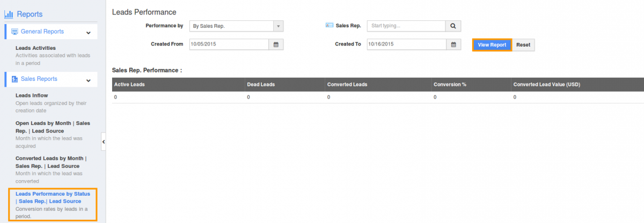This screenshot has width=644, height=223.
Task: Click the View Report button
Action: 492,45
